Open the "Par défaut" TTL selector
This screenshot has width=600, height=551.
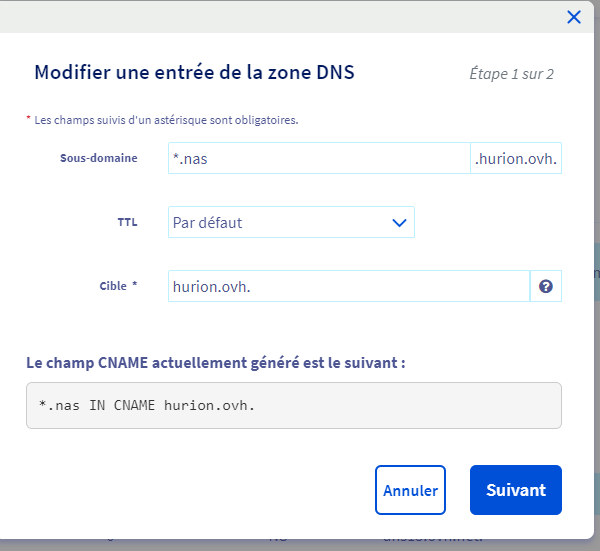tap(280, 223)
